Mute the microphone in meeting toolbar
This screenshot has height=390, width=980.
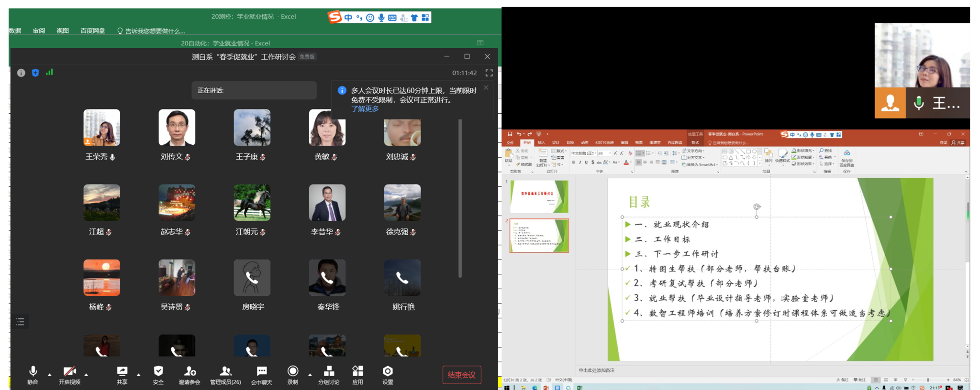pyautogui.click(x=33, y=374)
